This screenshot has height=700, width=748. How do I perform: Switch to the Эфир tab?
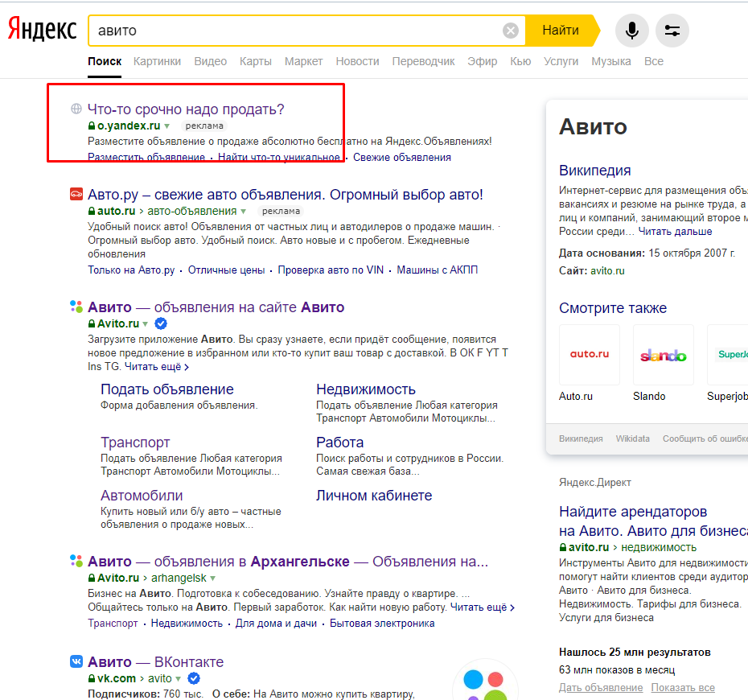point(483,62)
